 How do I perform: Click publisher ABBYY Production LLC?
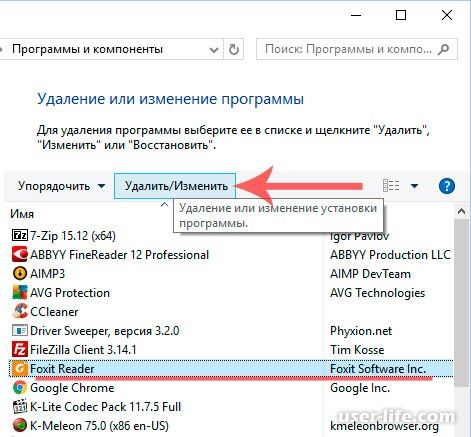(x=390, y=255)
